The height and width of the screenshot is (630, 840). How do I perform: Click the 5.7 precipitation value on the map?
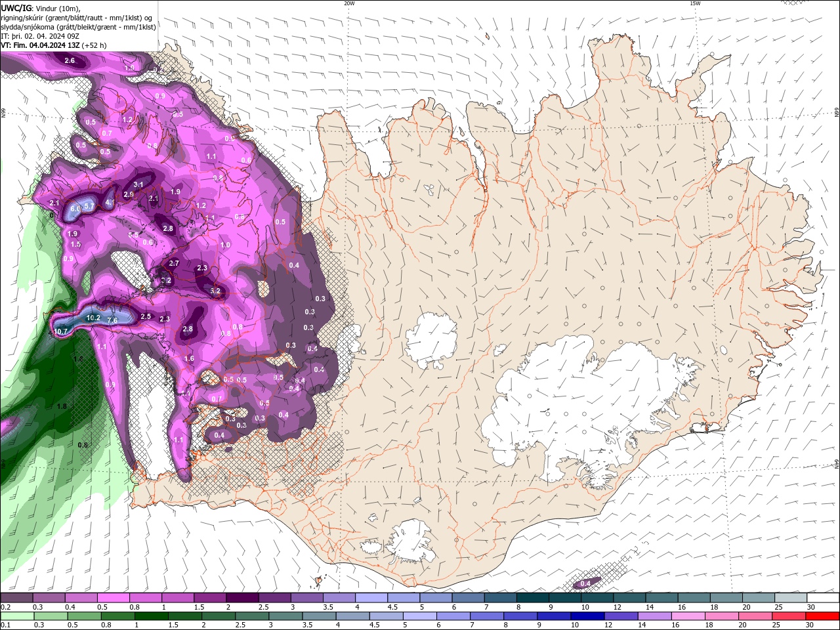coord(89,206)
